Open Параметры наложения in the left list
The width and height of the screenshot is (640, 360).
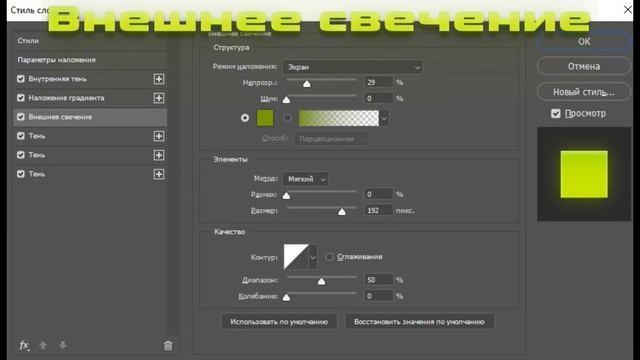click(90, 60)
